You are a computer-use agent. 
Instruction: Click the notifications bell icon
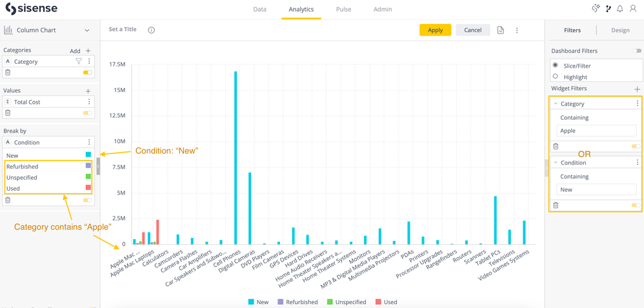pyautogui.click(x=619, y=9)
